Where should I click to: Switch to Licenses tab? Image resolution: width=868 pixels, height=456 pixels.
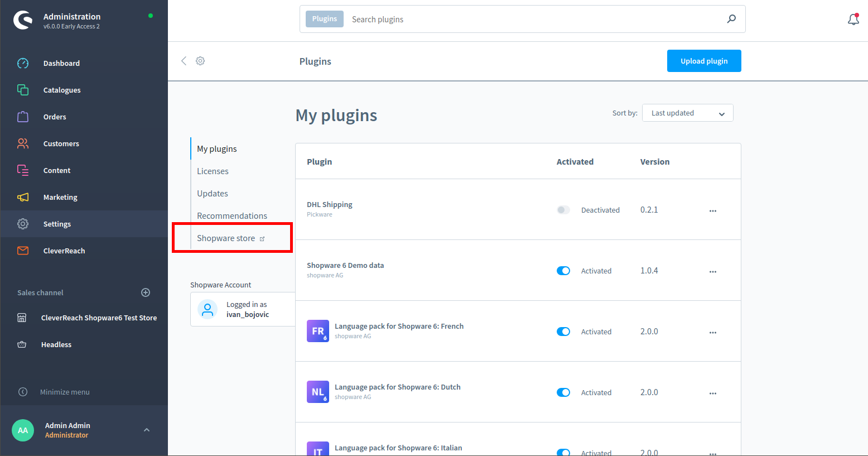click(213, 171)
